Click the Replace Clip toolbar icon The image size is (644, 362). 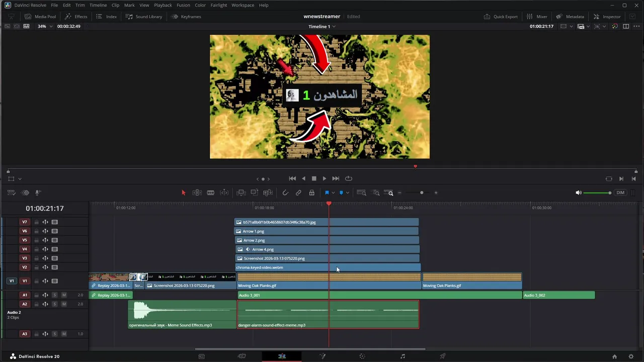[x=268, y=193]
